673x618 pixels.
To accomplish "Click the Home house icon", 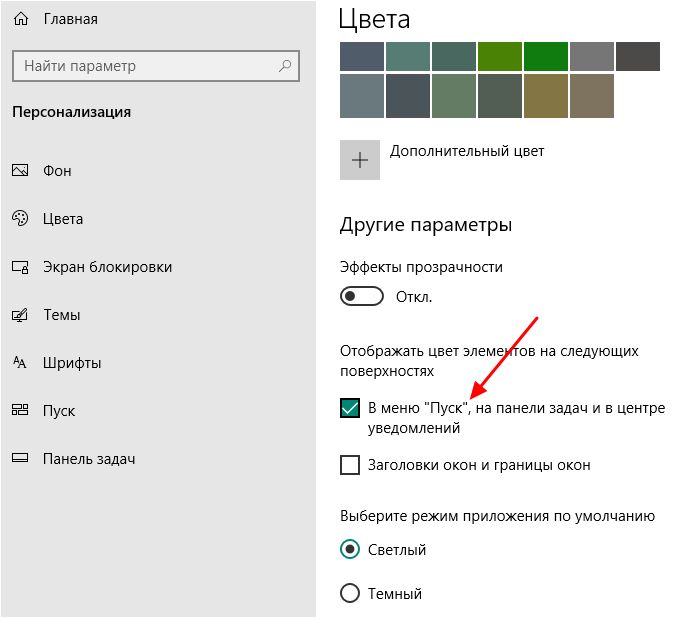I will (x=21, y=19).
